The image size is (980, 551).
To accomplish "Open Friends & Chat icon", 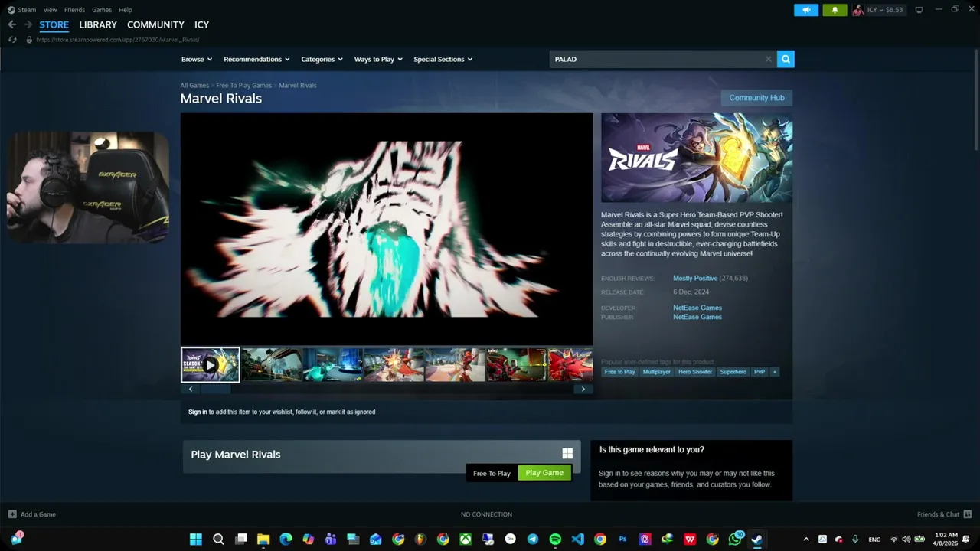I will coord(968,514).
